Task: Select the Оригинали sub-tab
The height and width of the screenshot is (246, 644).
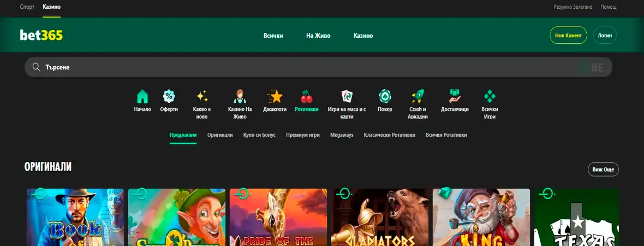Action: coord(220,135)
